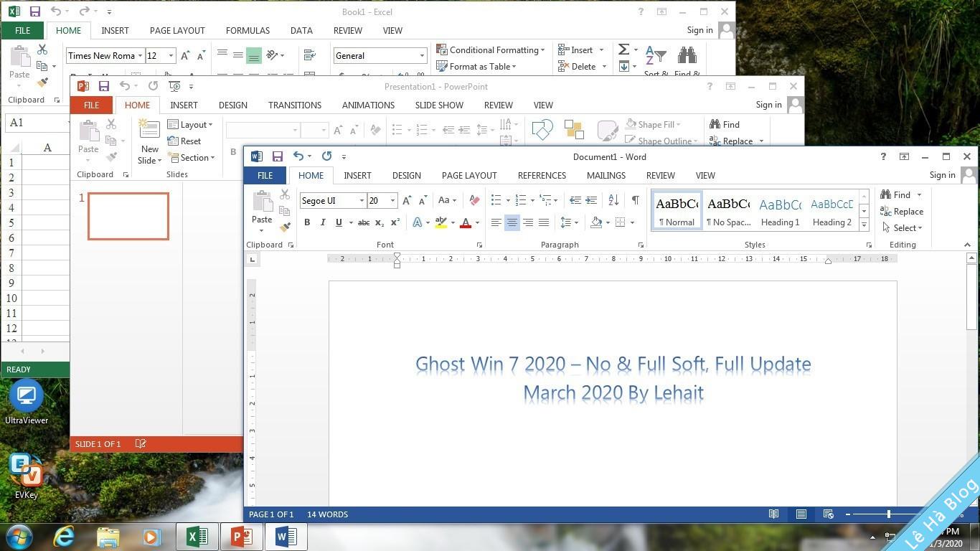Undo last action in Word
Image resolution: width=980 pixels, height=551 pixels.
(x=298, y=156)
